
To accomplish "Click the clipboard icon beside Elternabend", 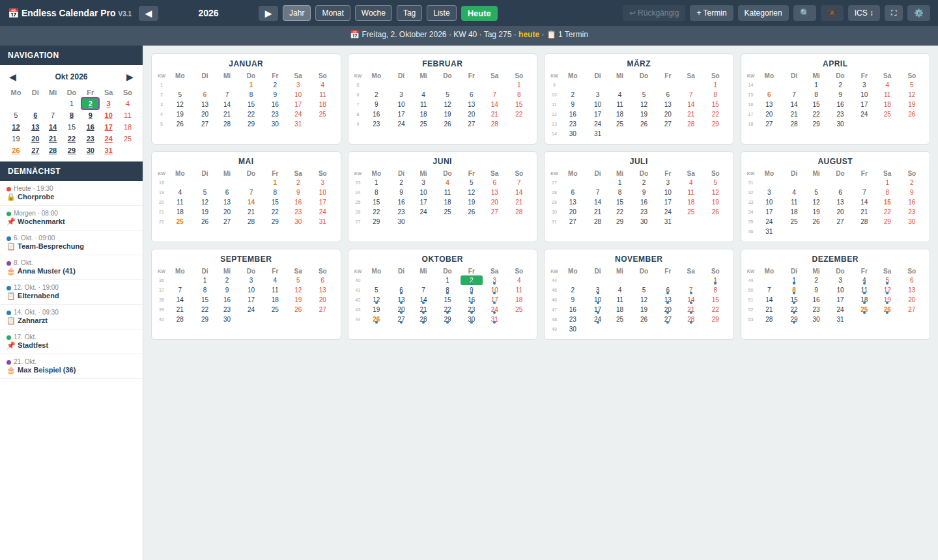I will pos(10,296).
